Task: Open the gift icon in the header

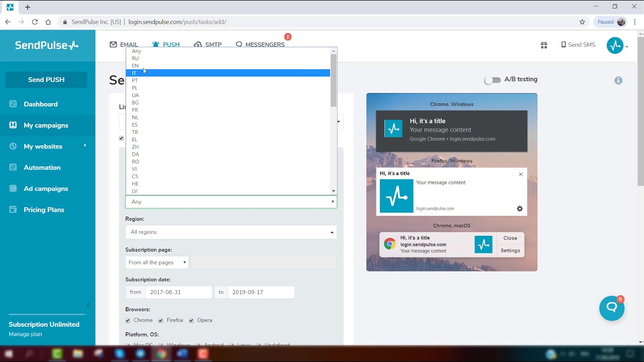Action: [x=544, y=45]
